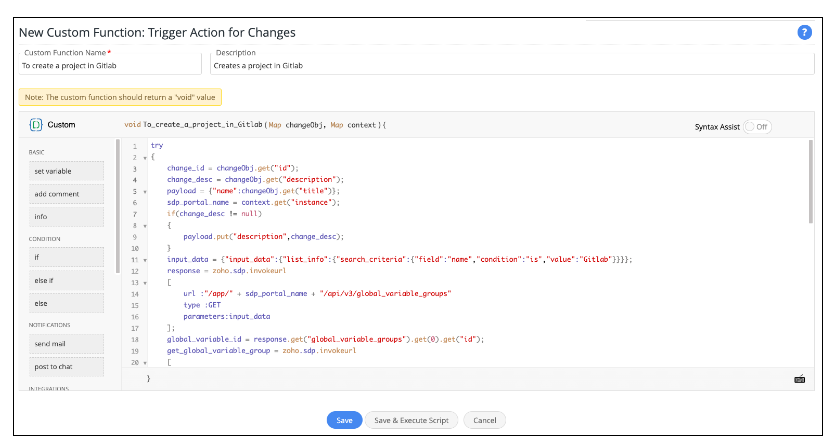Click the if(change_desc != null) line
831x445 pixels.
coord(214,213)
